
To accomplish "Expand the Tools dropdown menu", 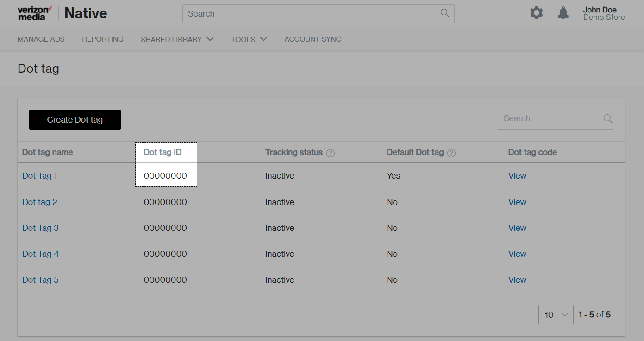I will [249, 39].
